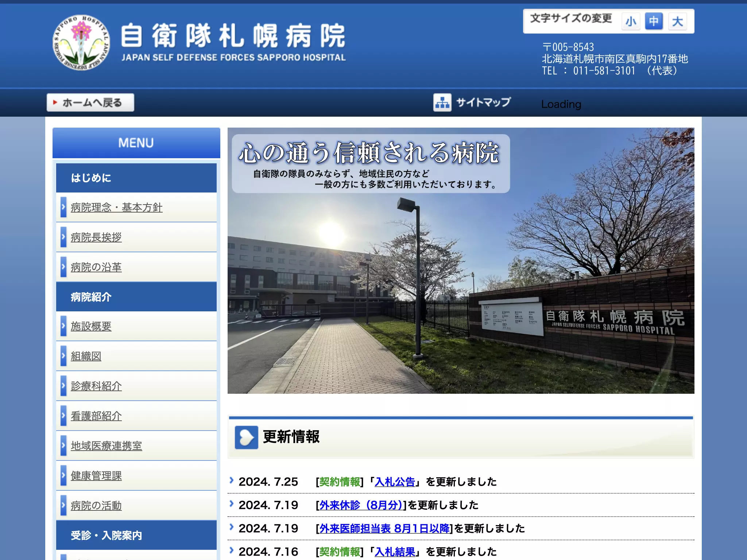Click arrow icon beside 病院理念・基本方針
Viewport: 747px width, 560px height.
(x=63, y=207)
